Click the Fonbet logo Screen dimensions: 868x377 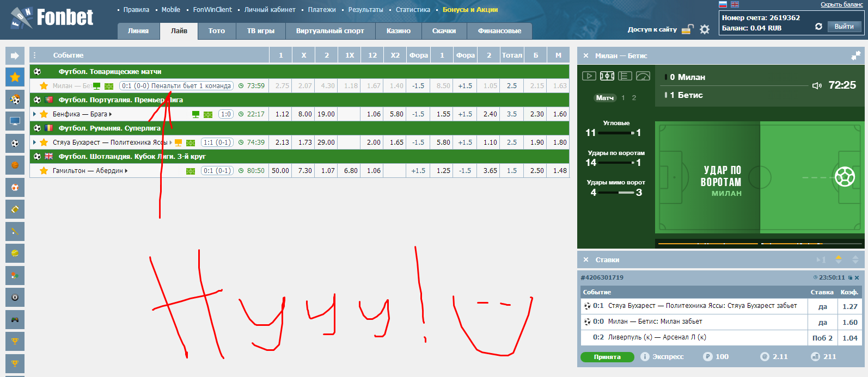coord(52,18)
